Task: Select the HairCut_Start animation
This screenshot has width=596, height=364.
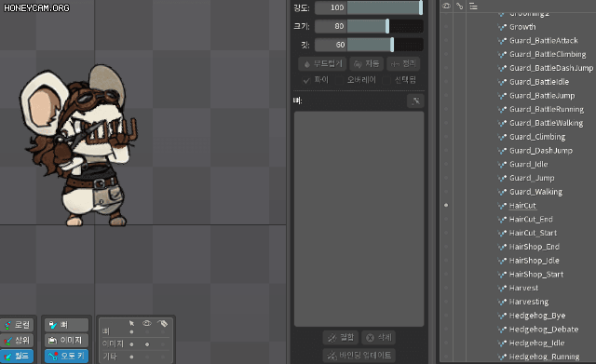Action: point(533,233)
